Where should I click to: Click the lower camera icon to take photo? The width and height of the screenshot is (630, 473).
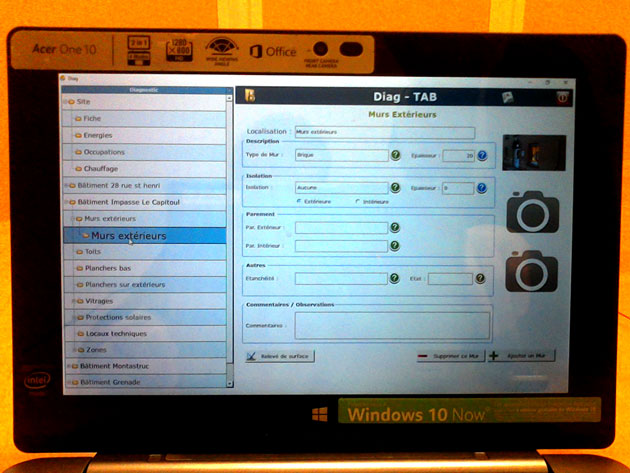(532, 271)
